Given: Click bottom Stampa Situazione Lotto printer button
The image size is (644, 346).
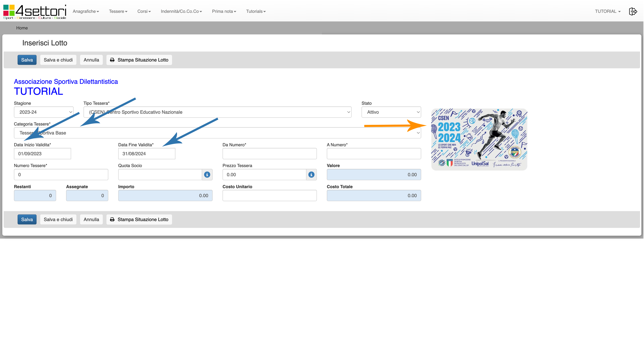Looking at the screenshot, I should (x=139, y=219).
